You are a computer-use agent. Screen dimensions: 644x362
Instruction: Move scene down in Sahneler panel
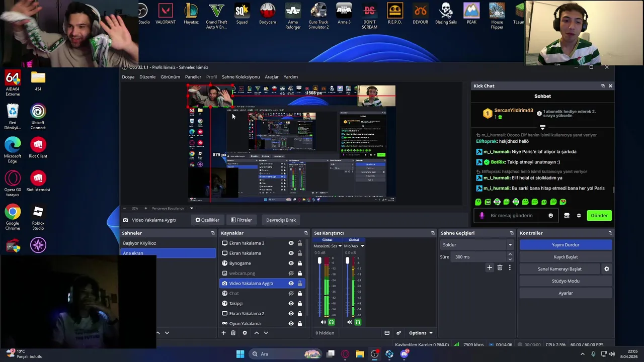pyautogui.click(x=167, y=333)
